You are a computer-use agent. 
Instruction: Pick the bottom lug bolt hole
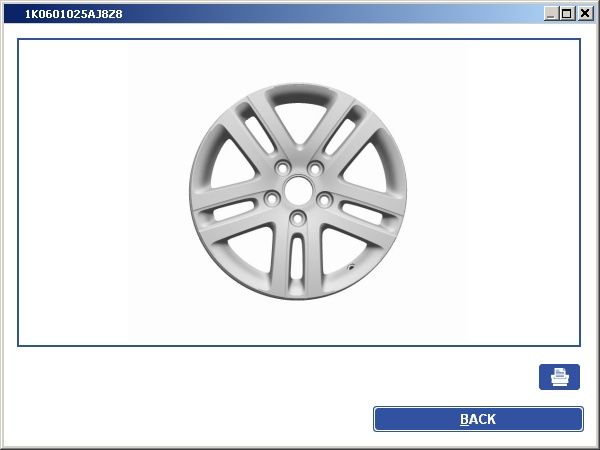297,218
